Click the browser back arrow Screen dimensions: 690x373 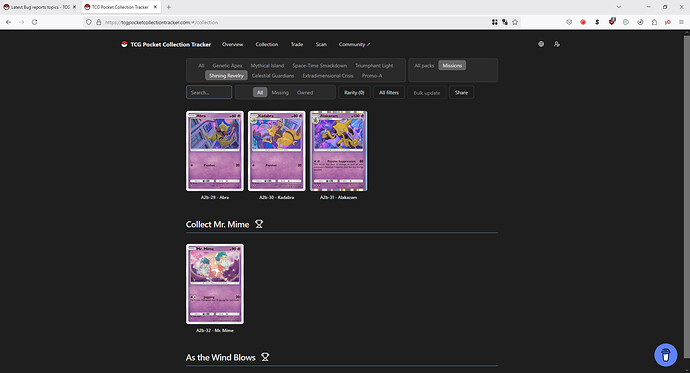(x=8, y=22)
